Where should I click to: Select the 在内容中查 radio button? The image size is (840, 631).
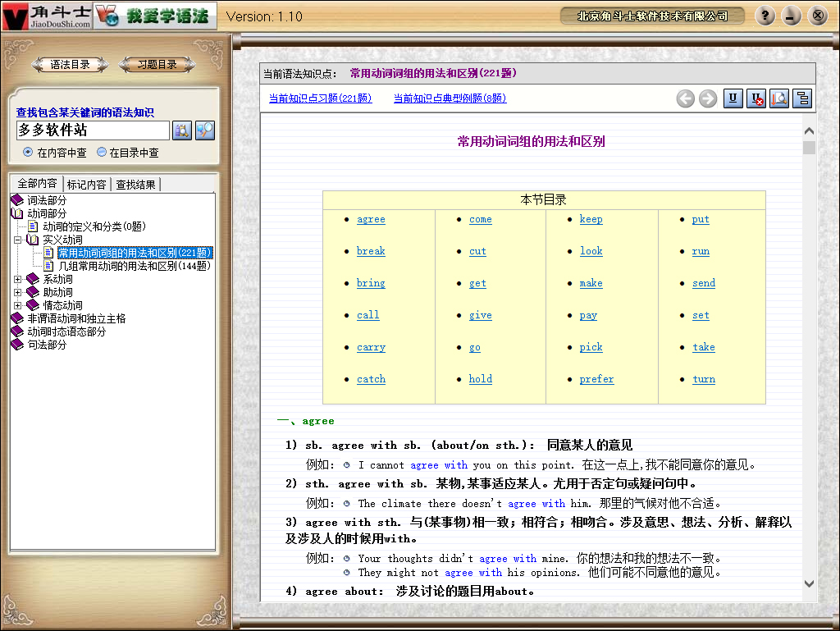29,152
